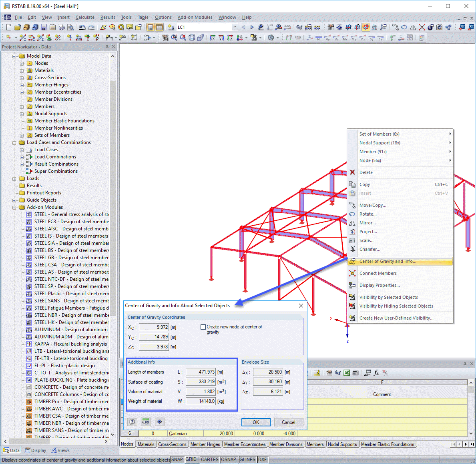Click the view in X direction icon
476x464 pixels.
point(212,38)
